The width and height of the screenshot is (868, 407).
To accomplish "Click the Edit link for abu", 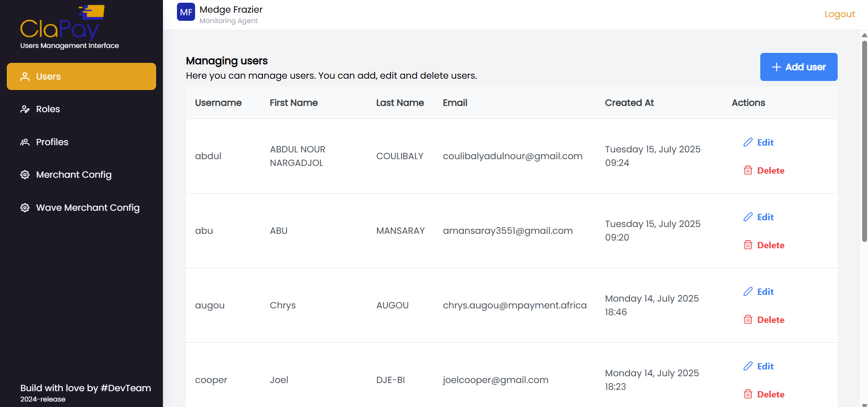I will point(765,217).
